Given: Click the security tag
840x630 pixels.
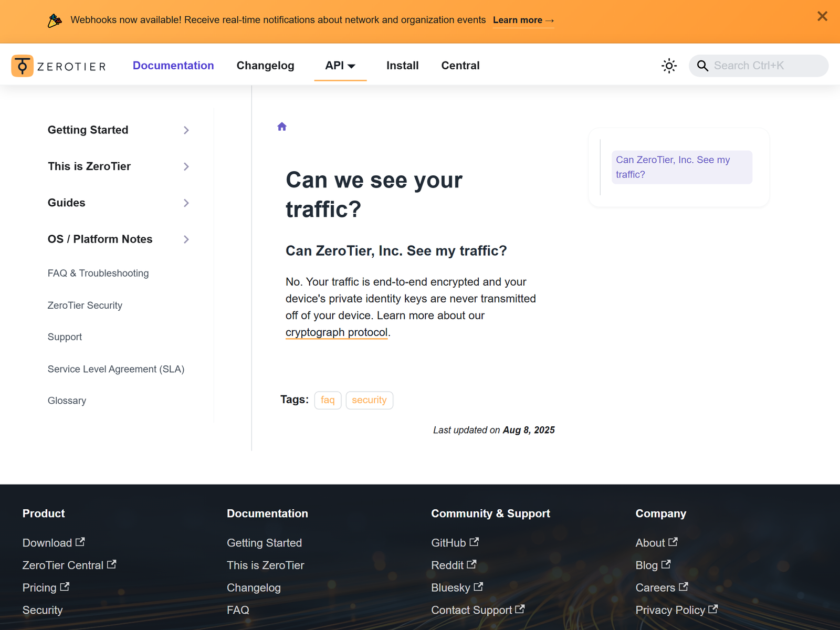Looking at the screenshot, I should tap(369, 400).
